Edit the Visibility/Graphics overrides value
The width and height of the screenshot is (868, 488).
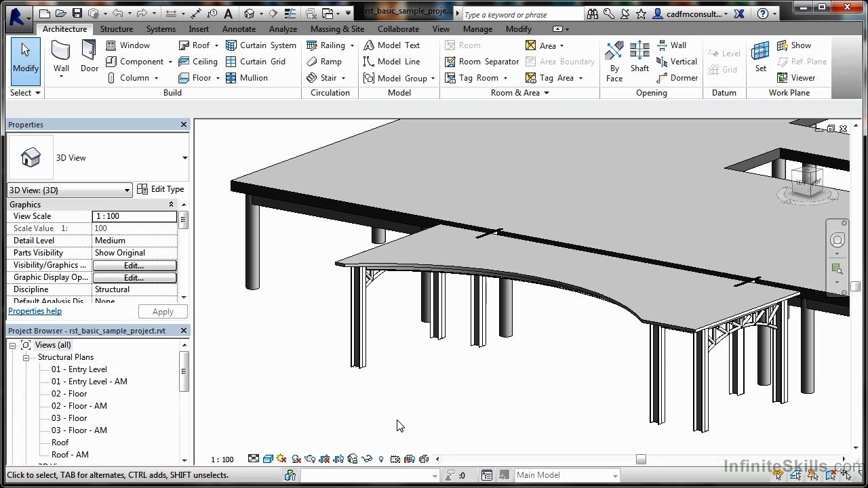click(x=134, y=265)
